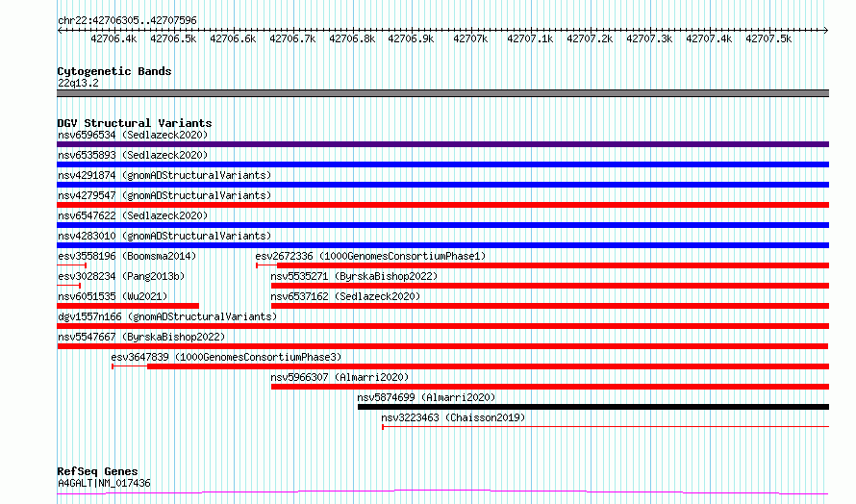
Task: Click esv3647839 1000GenomesConsortiumPhase3 label
Action: tap(226, 357)
